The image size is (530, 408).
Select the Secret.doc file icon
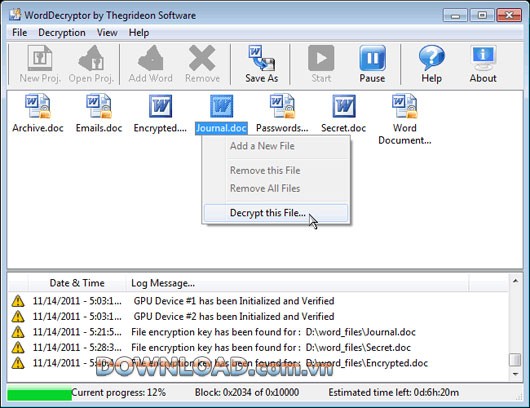pyautogui.click(x=344, y=106)
